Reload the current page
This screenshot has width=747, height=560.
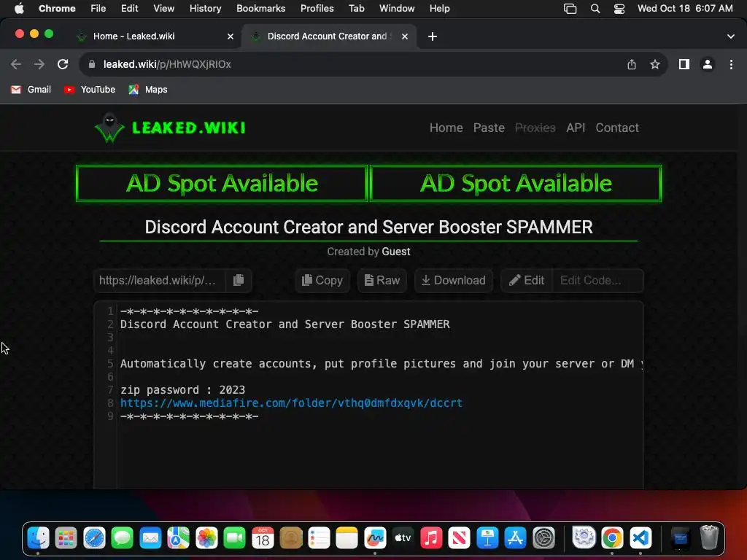pyautogui.click(x=63, y=64)
